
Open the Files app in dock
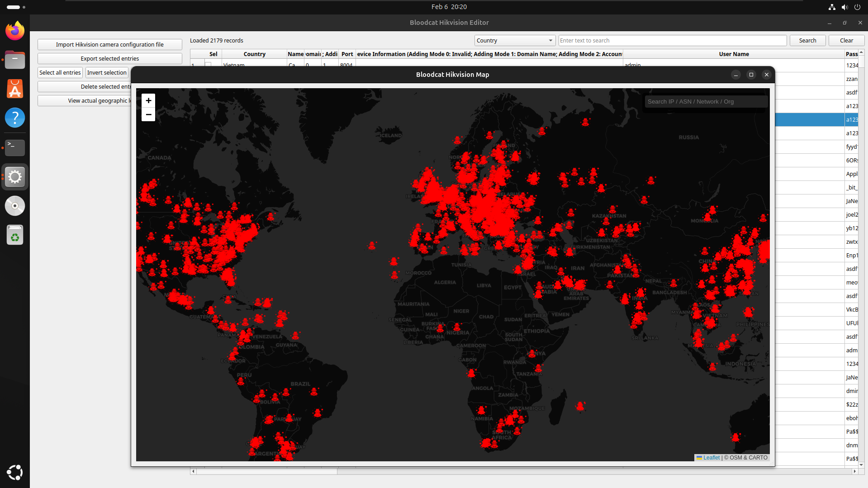coord(15,60)
